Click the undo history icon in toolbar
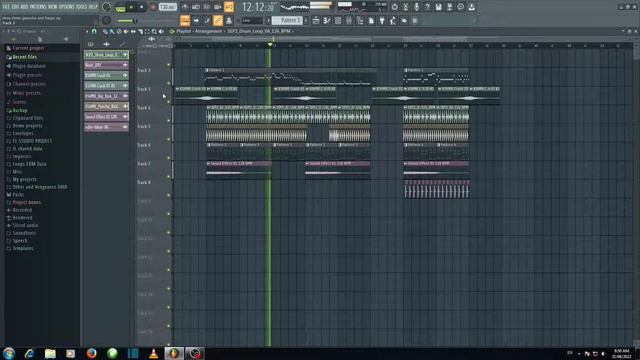This screenshot has width=640, height=360. point(394,7)
